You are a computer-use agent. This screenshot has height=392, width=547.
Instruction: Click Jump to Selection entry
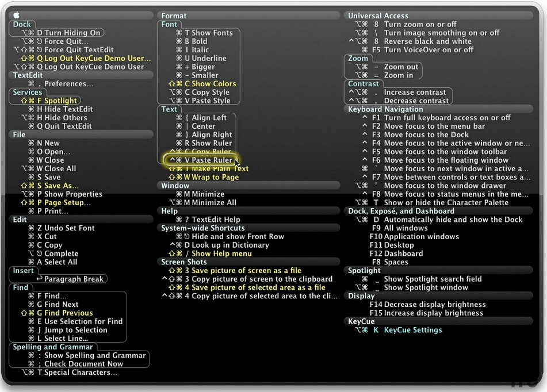[x=68, y=330]
